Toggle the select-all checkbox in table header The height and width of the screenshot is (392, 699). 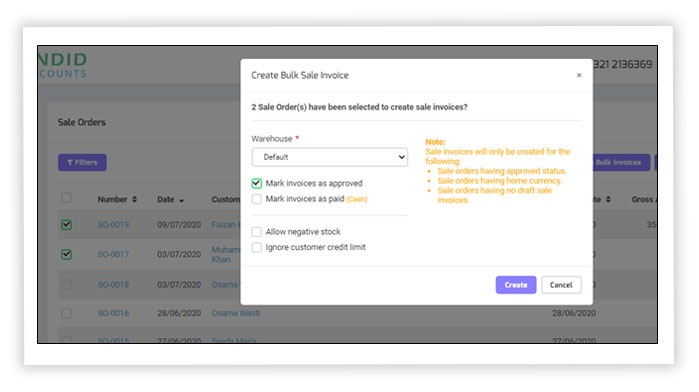(x=66, y=198)
